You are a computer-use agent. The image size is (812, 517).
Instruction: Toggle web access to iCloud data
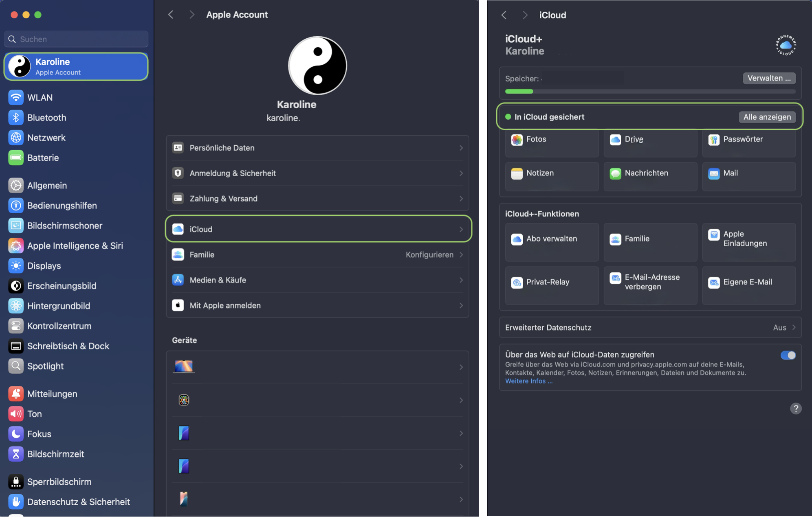[788, 355]
